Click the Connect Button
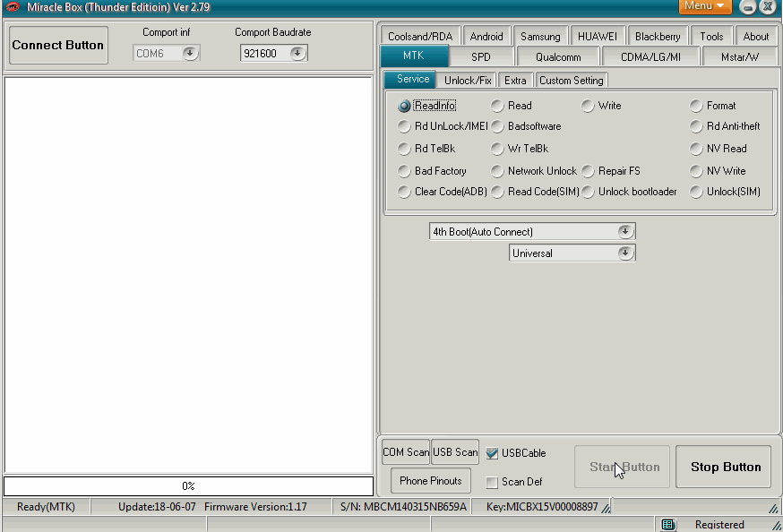The image size is (783, 532). coord(58,46)
